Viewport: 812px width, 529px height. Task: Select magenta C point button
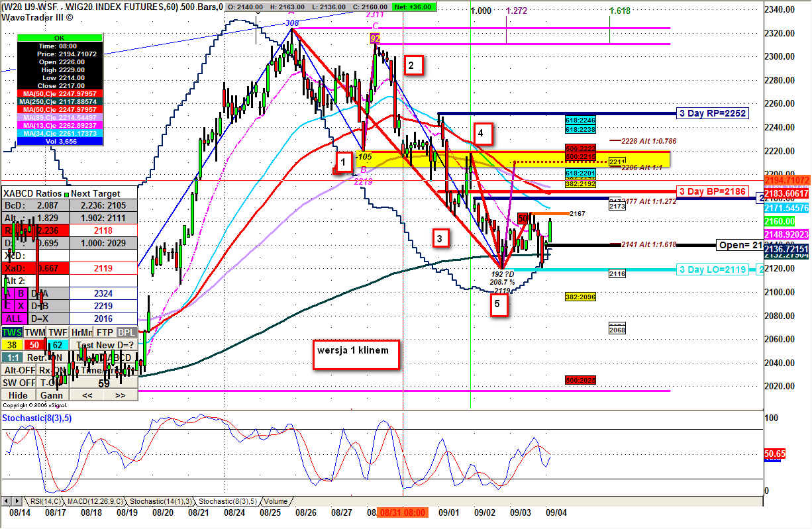[7, 306]
